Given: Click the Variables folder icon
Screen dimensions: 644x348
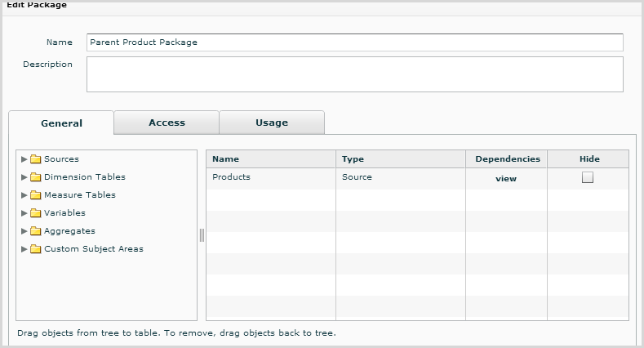Looking at the screenshot, I should click(x=36, y=213).
